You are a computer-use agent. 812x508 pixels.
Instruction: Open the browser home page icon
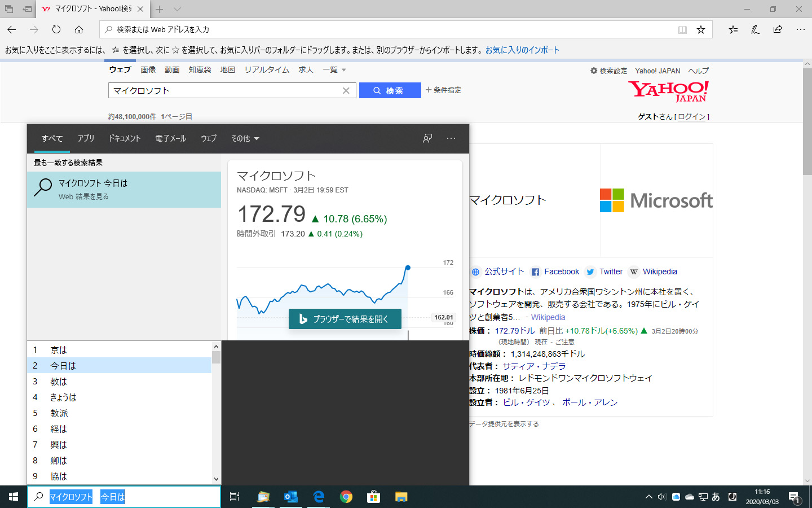pos(79,29)
